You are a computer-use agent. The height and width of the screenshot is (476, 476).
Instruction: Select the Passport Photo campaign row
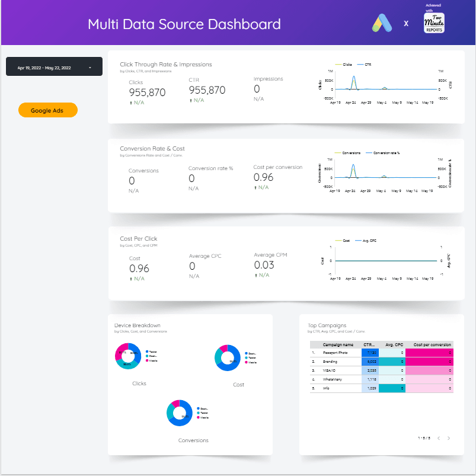click(382, 353)
